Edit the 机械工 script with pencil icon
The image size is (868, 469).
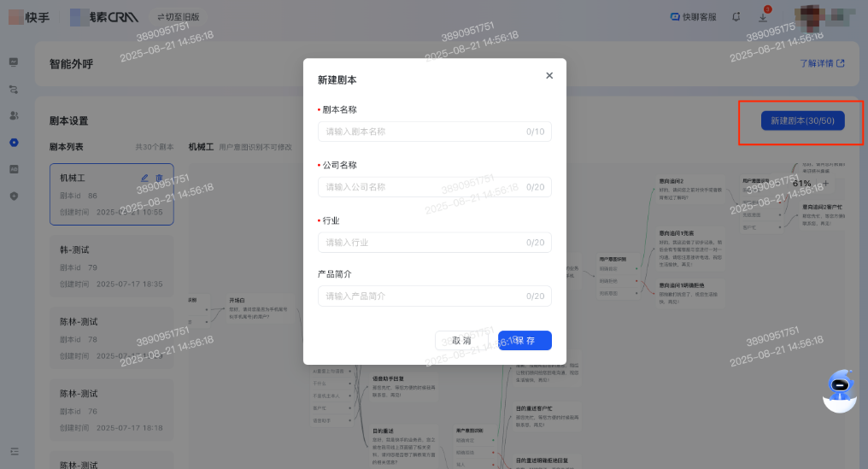tap(144, 178)
